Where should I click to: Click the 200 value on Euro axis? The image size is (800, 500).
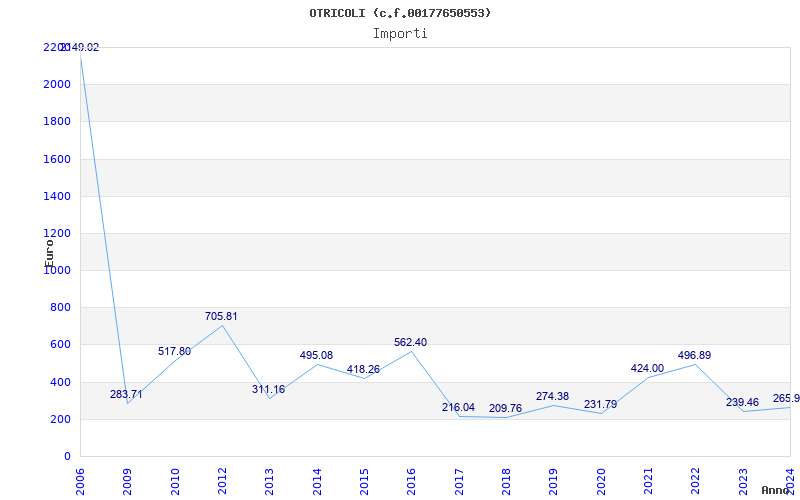pyautogui.click(x=60, y=419)
